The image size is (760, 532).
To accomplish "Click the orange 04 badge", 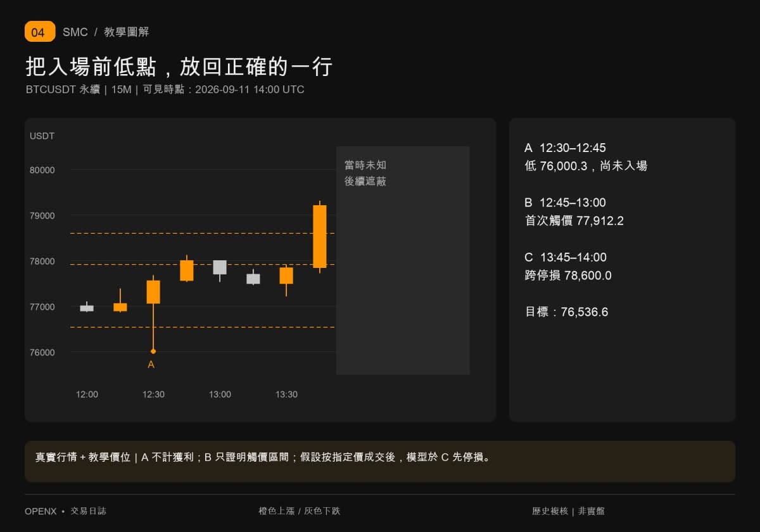I will [x=40, y=32].
